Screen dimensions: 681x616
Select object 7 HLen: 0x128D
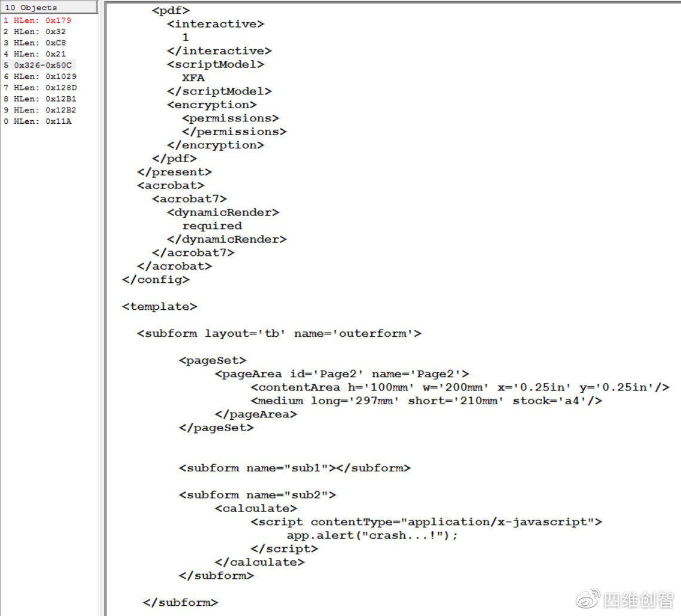(39, 88)
